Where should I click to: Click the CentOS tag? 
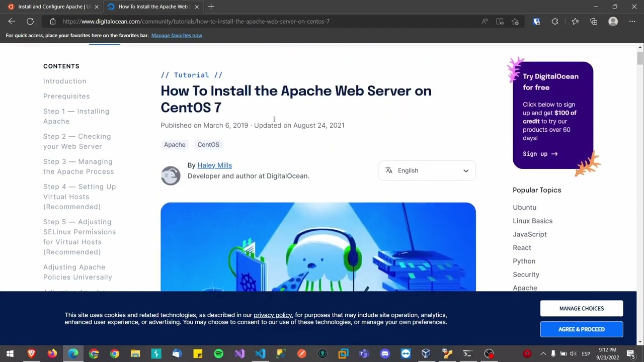pyautogui.click(x=208, y=145)
